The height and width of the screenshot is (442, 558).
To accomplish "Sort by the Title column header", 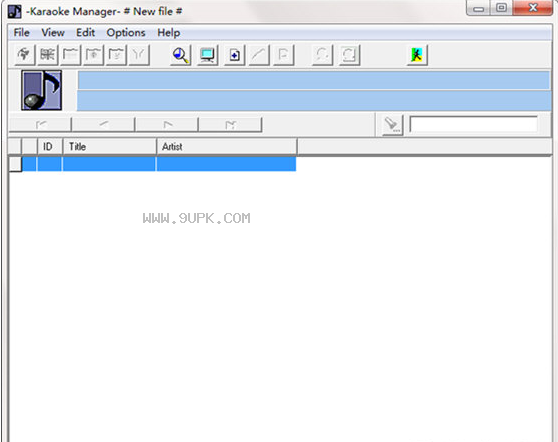I will tap(110, 147).
